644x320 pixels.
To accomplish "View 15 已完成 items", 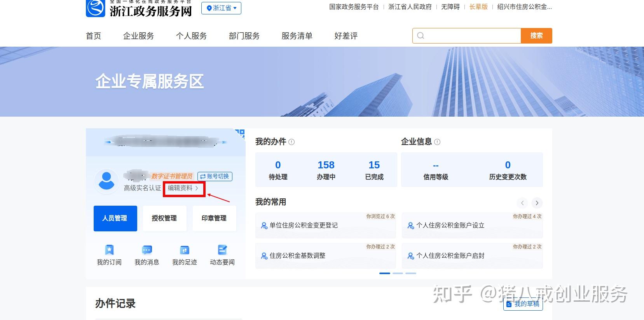I will tap(374, 170).
